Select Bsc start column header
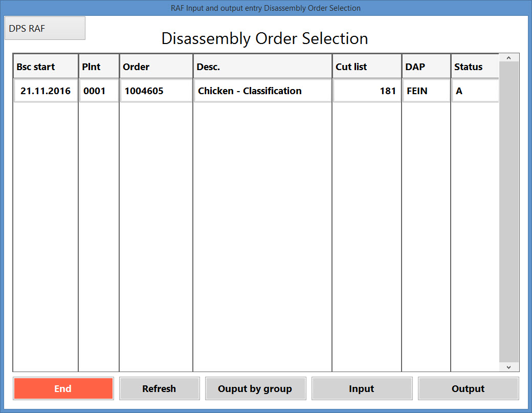The image size is (532, 413). tap(46, 67)
